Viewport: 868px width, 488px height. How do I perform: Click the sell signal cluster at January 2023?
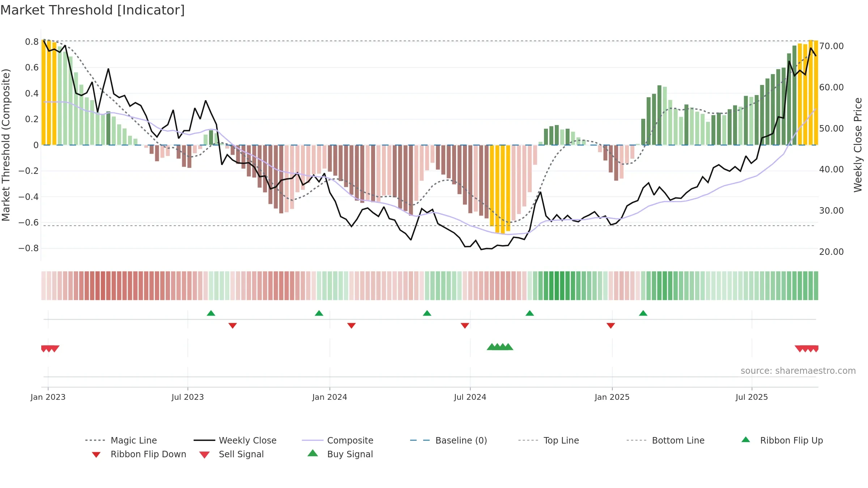click(x=50, y=349)
